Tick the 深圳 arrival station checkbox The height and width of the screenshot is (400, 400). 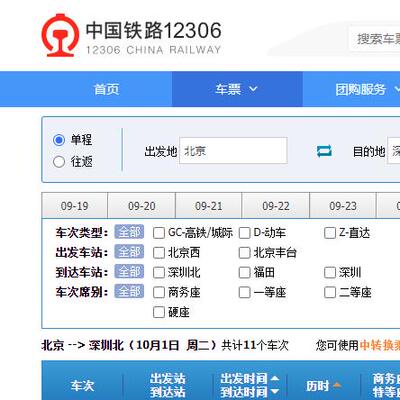pyautogui.click(x=330, y=273)
